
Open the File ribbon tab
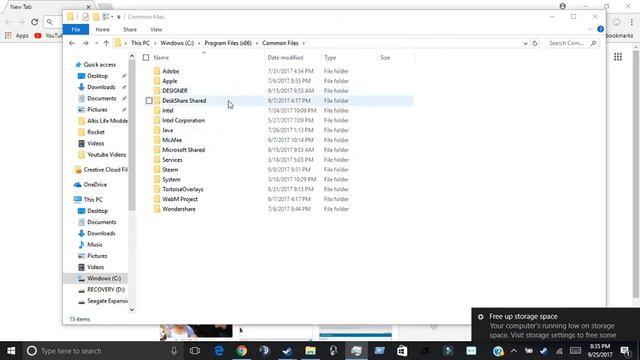76,29
